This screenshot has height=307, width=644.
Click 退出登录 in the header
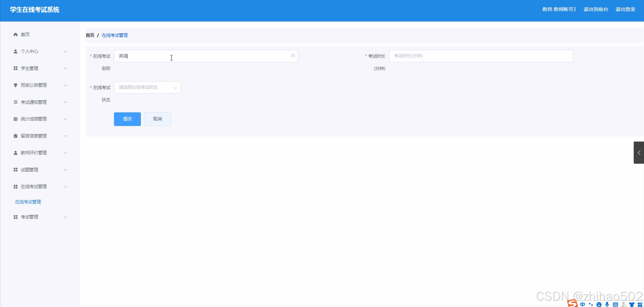pos(625,9)
